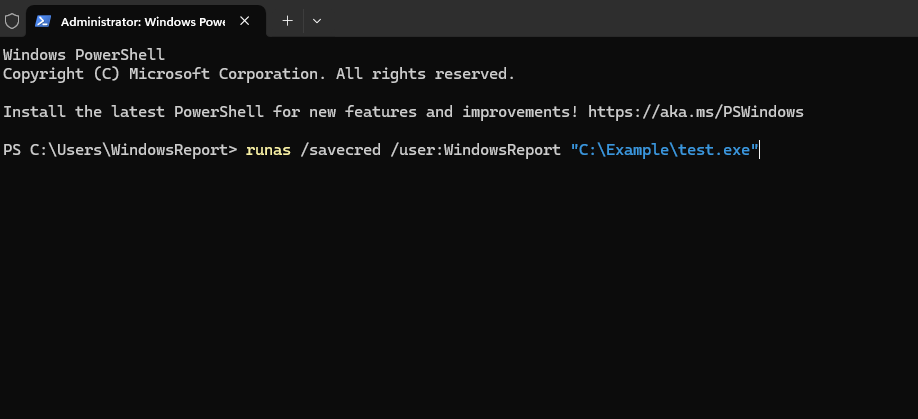The image size is (918, 419).
Task: Close the Administrator: Windows PowerShell tab
Action: (245, 21)
